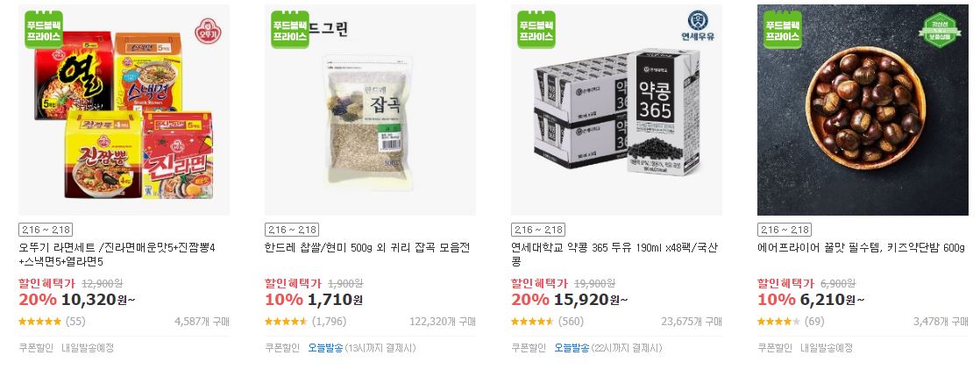
Task: Open the 연세대학교 약콩 365 두유 title link
Action: 614,254
